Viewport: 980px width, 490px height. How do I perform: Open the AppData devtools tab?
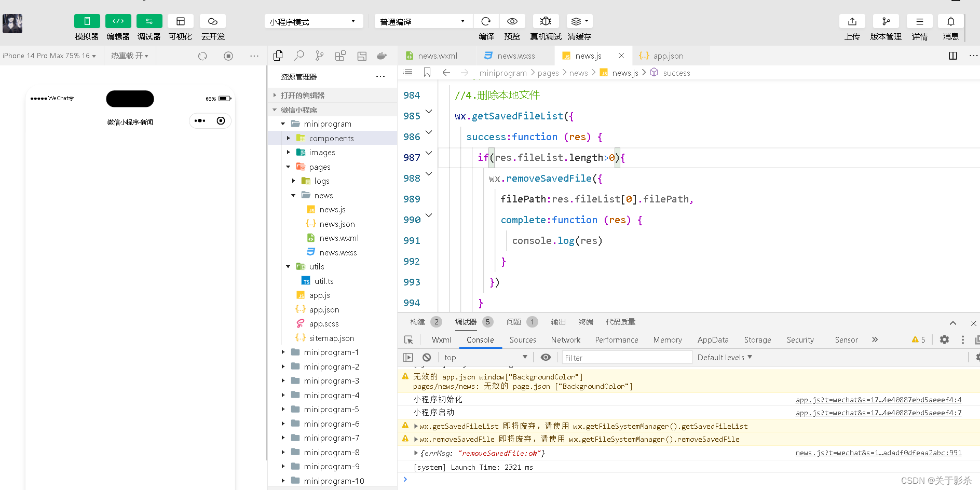[x=713, y=340]
